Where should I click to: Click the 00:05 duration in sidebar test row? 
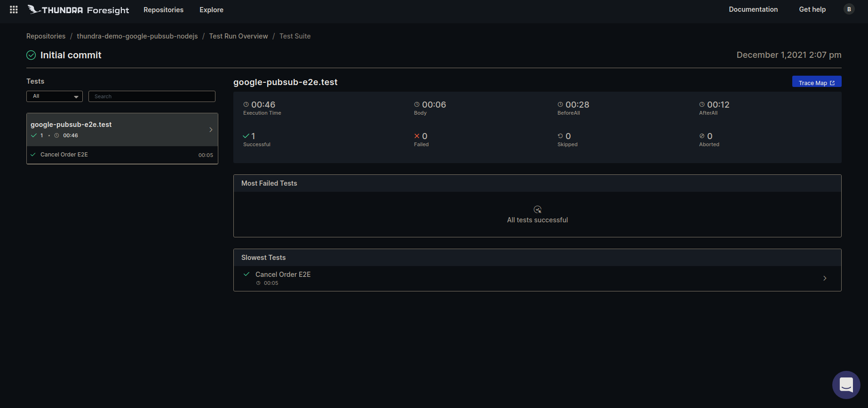coord(206,155)
